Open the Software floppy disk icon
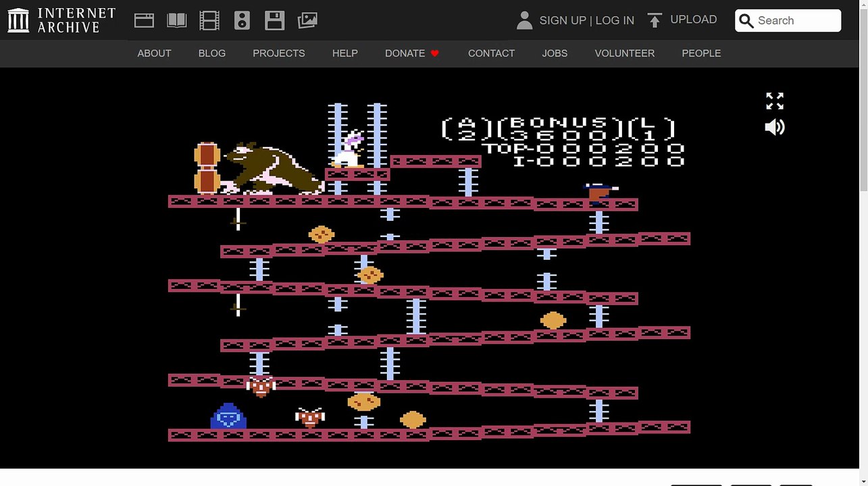This screenshot has height=486, width=868. [x=274, y=20]
